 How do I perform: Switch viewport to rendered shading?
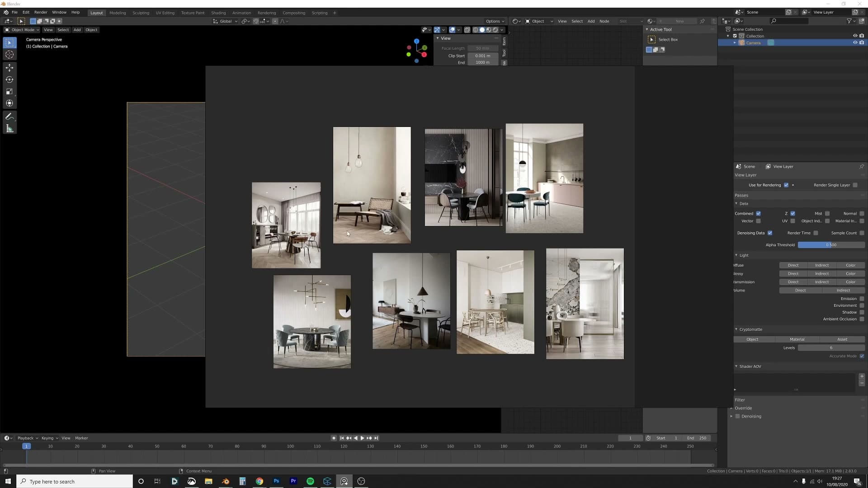click(x=495, y=30)
